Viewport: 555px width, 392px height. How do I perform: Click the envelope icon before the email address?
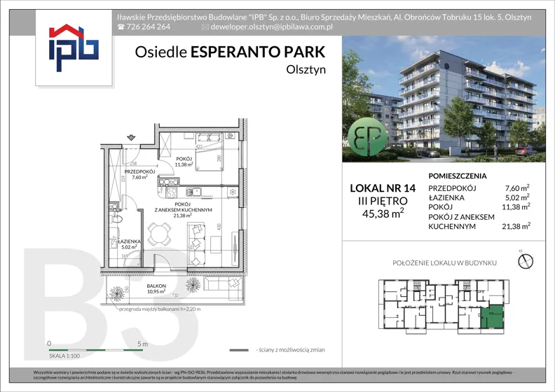click(205, 27)
